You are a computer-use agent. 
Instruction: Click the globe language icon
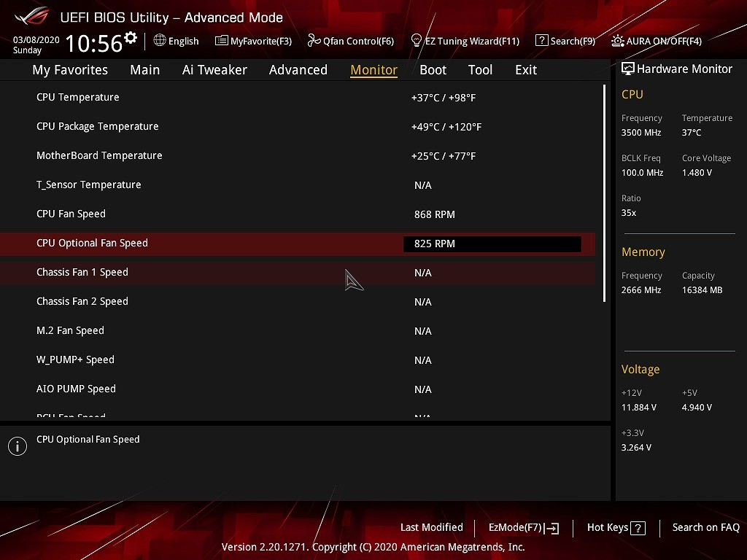(x=160, y=41)
